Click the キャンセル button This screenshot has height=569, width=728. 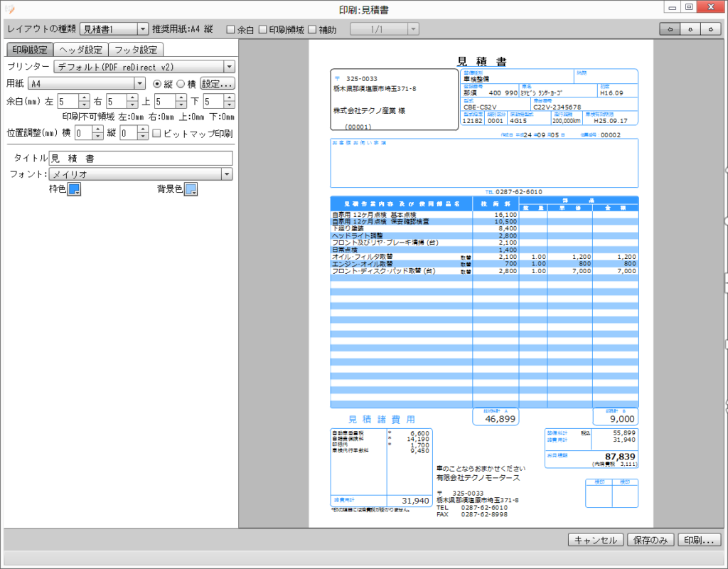click(596, 540)
